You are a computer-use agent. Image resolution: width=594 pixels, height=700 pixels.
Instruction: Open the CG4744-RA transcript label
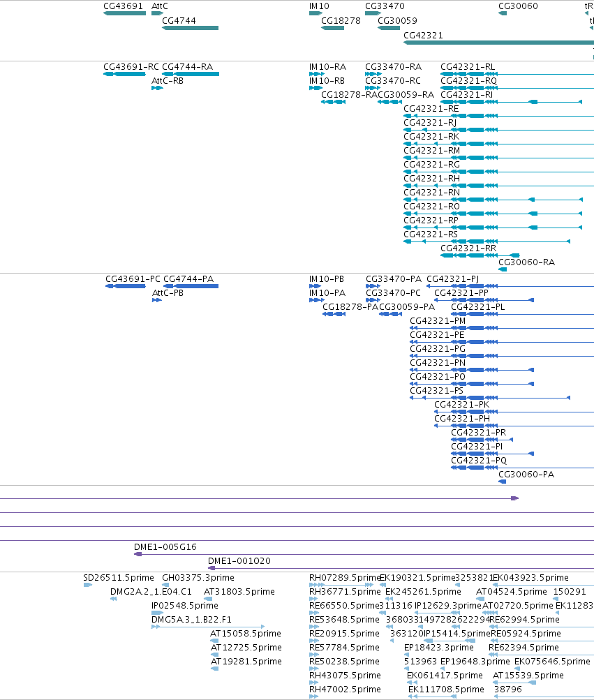pyautogui.click(x=188, y=66)
